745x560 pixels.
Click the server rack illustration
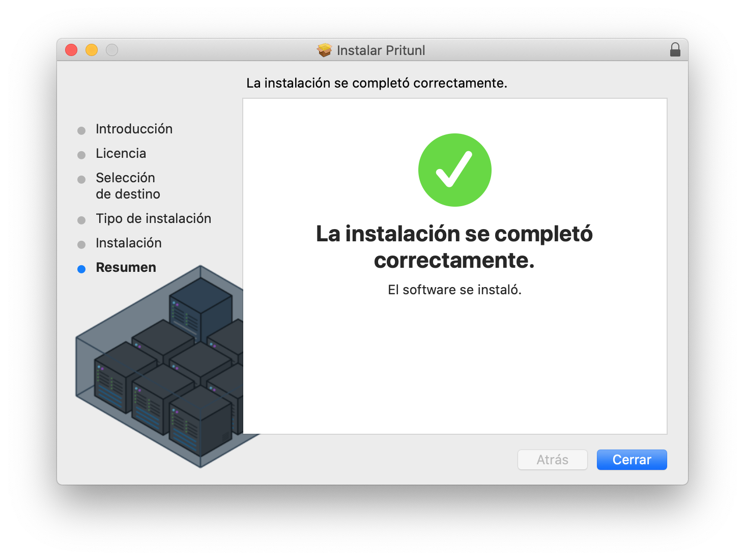tap(159, 367)
